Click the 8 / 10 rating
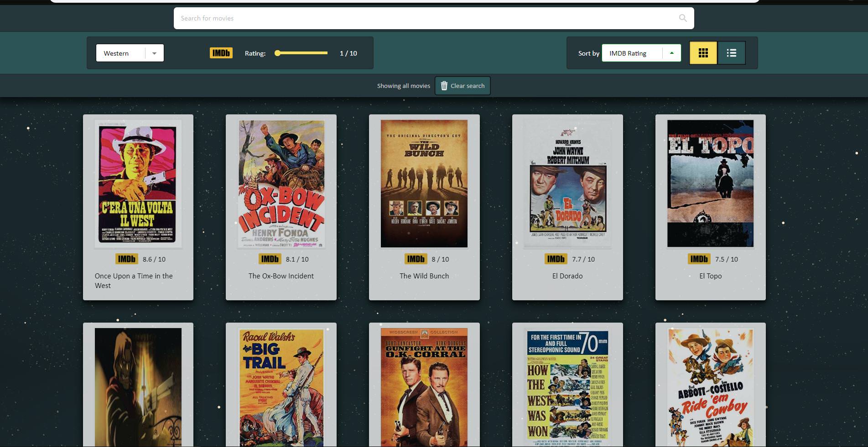 click(441, 259)
